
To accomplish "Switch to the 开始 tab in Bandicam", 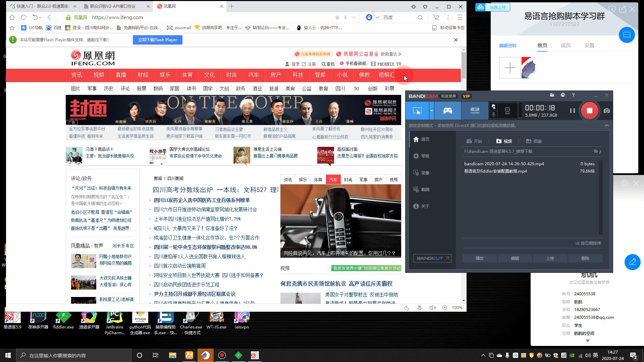I will click(x=474, y=141).
